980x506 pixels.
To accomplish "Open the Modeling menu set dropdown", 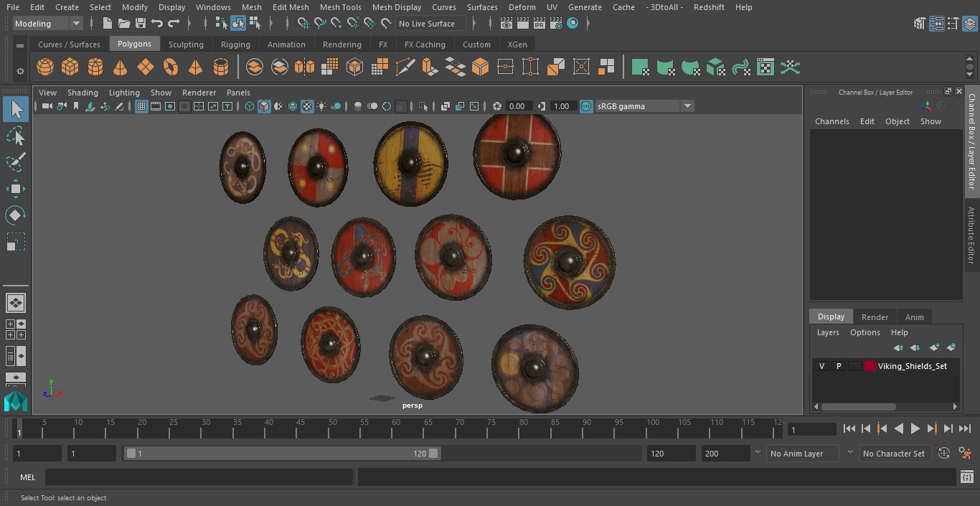I will 48,24.
